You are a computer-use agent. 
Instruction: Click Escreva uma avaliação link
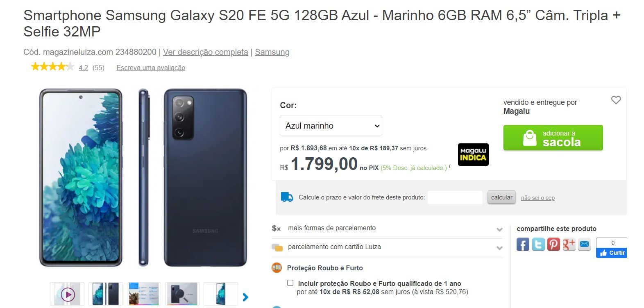click(151, 68)
